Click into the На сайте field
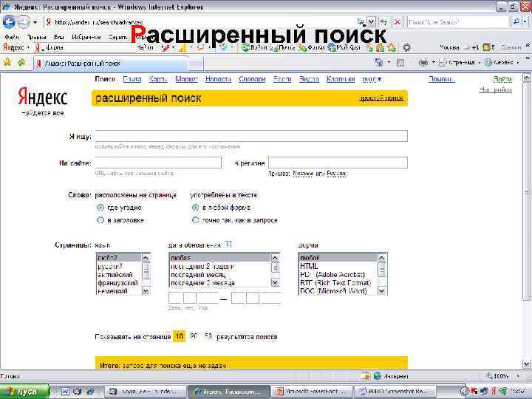The image size is (532, 399). click(x=158, y=163)
